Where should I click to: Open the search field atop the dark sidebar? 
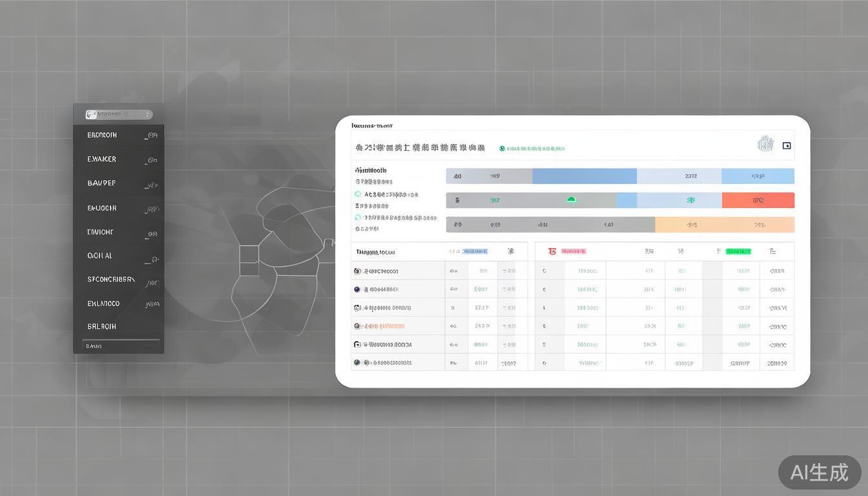[119, 114]
